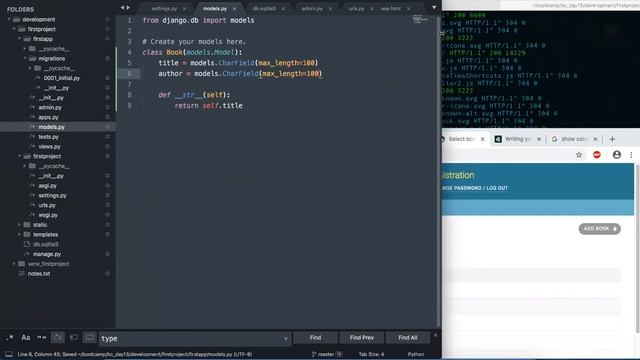
Task: Switch to the 'show colo' Google tab
Action: pos(574,139)
